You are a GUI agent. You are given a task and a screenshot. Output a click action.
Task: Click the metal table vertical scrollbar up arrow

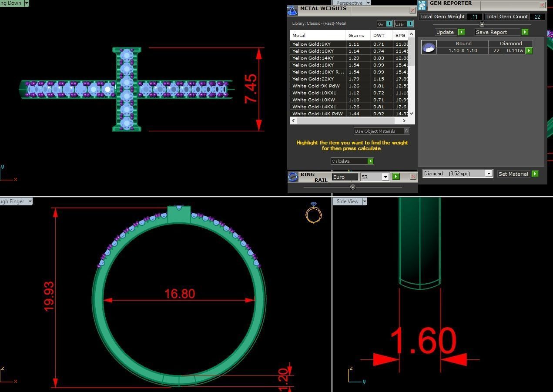412,34
